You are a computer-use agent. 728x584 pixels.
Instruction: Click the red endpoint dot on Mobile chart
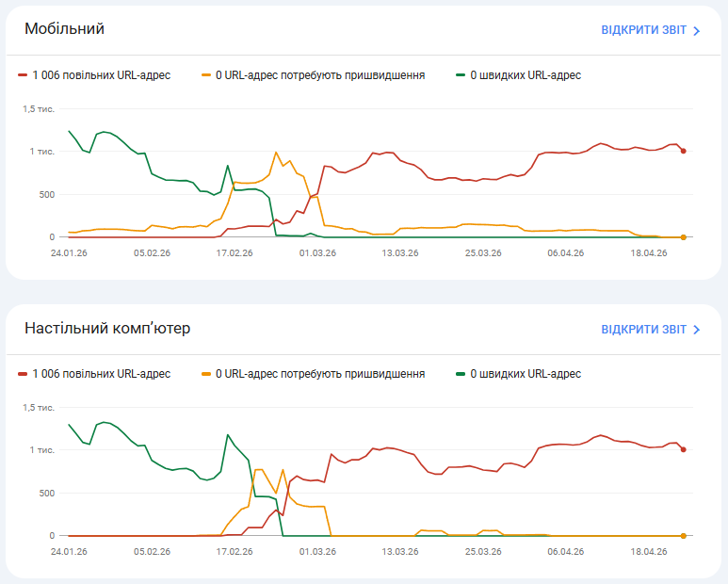[683, 151]
